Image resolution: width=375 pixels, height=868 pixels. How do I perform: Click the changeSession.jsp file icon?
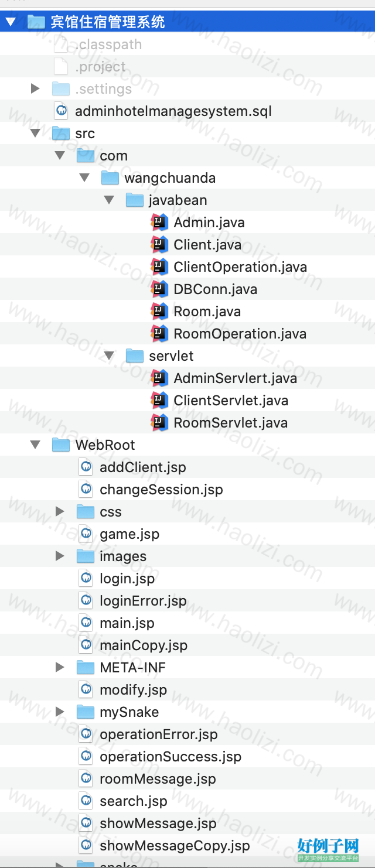coord(86,490)
